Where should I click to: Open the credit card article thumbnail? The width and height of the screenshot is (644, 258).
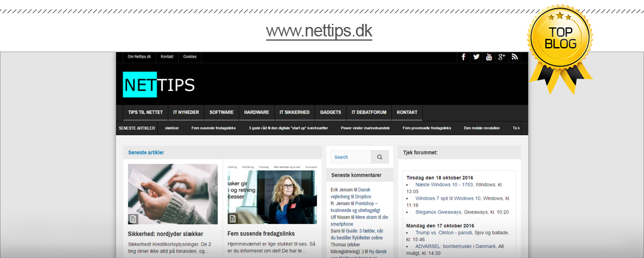(172, 194)
